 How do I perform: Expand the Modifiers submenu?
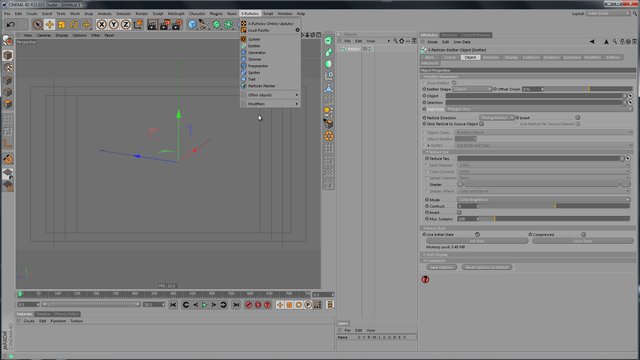[271, 104]
